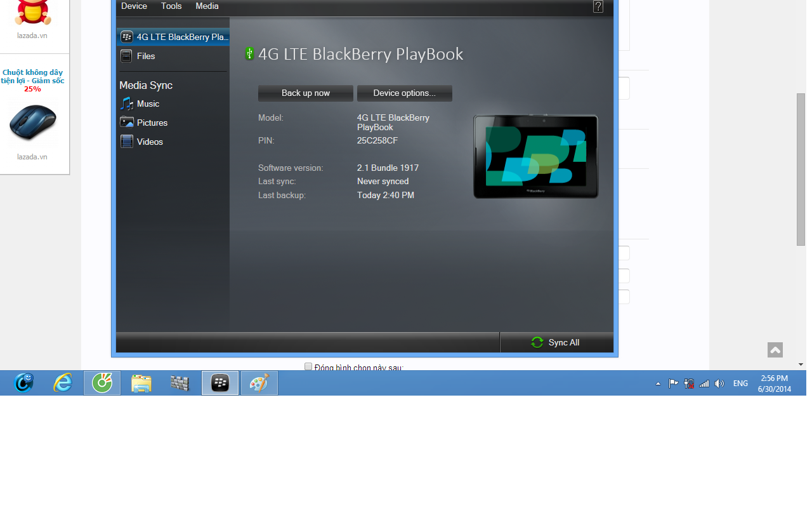812x508 pixels.
Task: Click last backup Today 2:40 PM
Action: tap(386, 195)
